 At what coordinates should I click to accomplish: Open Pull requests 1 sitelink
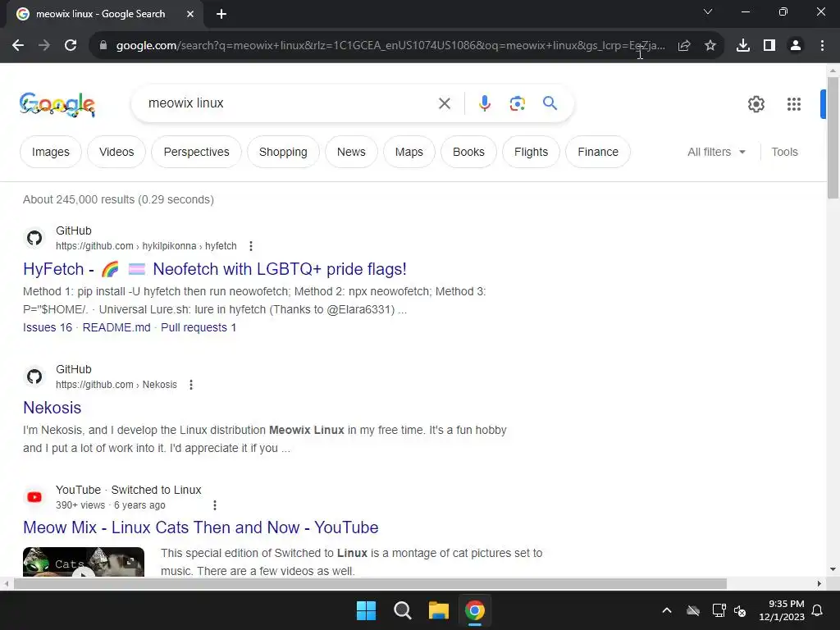(199, 327)
